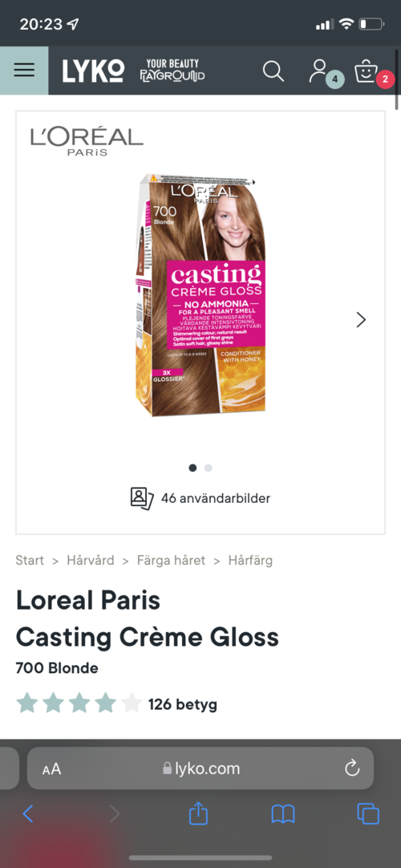The height and width of the screenshot is (868, 401).
Task: Reload page with the refresh icon
Action: pyautogui.click(x=352, y=768)
